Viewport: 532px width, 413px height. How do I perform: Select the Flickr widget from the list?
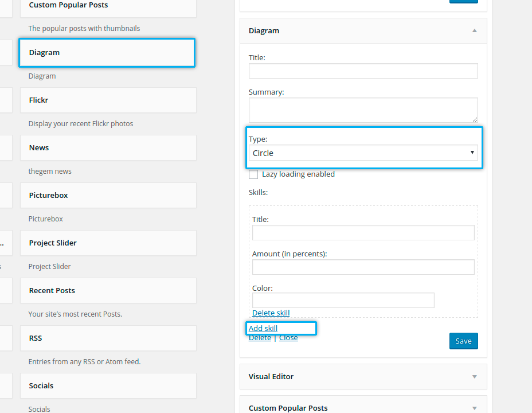[x=107, y=100]
